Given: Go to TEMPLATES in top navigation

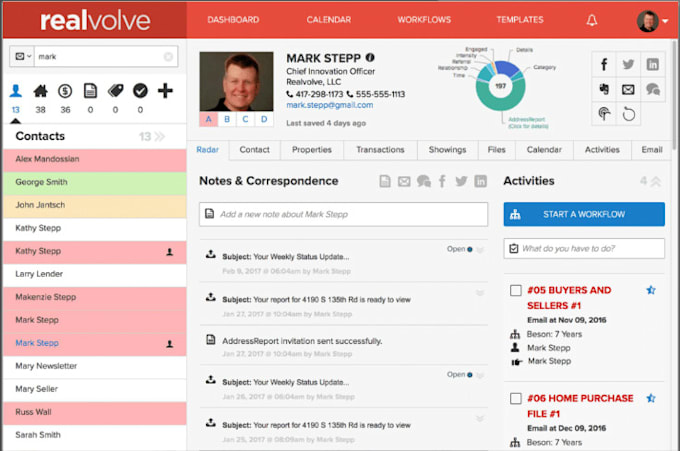Looking at the screenshot, I should (520, 20).
